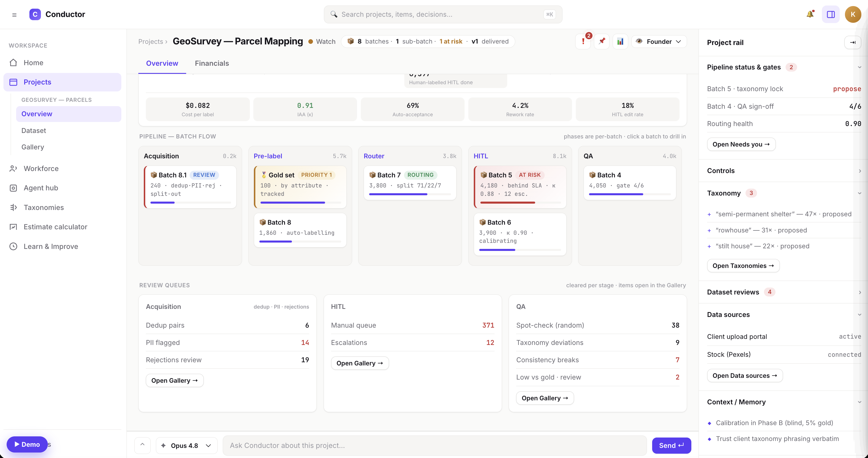Click the Open Data sources button
Image resolution: width=868 pixels, height=458 pixels.
[x=745, y=376]
